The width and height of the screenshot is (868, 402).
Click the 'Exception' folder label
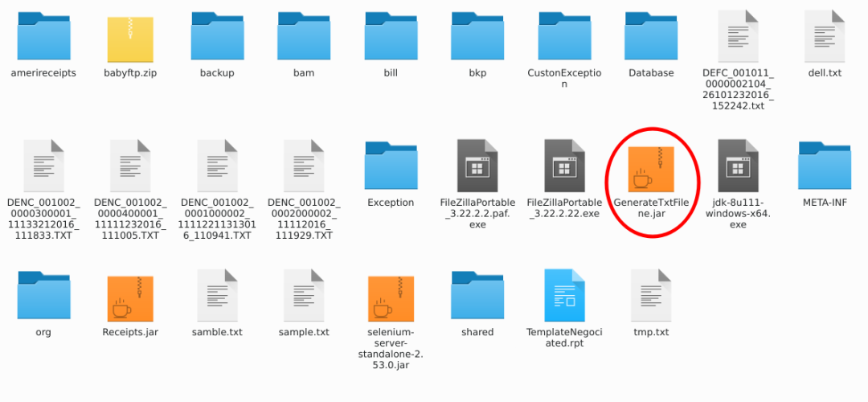coord(391,203)
